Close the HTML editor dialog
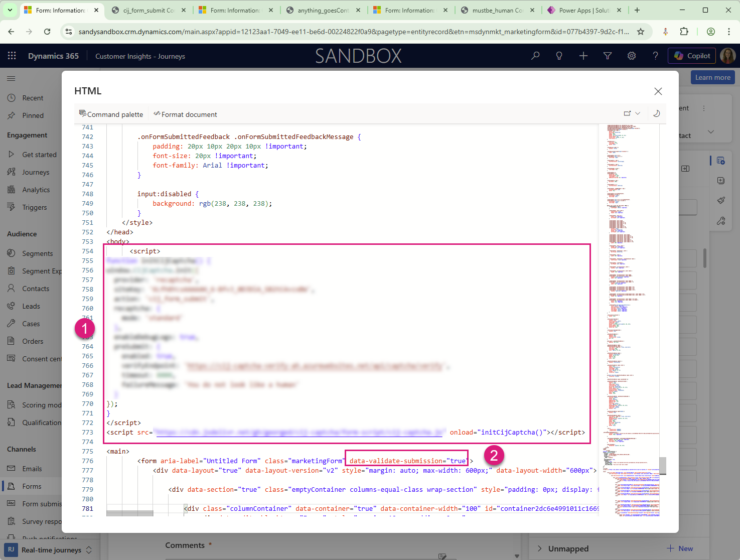Screen dimensions: 740x560 pos(658,91)
